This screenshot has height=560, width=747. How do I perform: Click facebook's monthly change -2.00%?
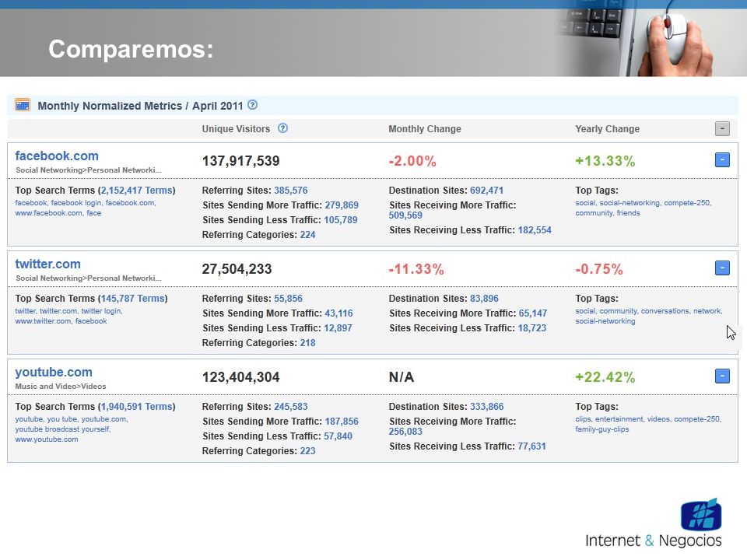(412, 161)
